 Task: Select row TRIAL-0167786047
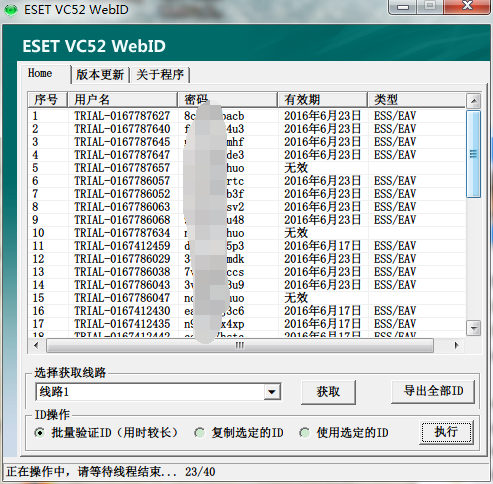tap(247, 298)
